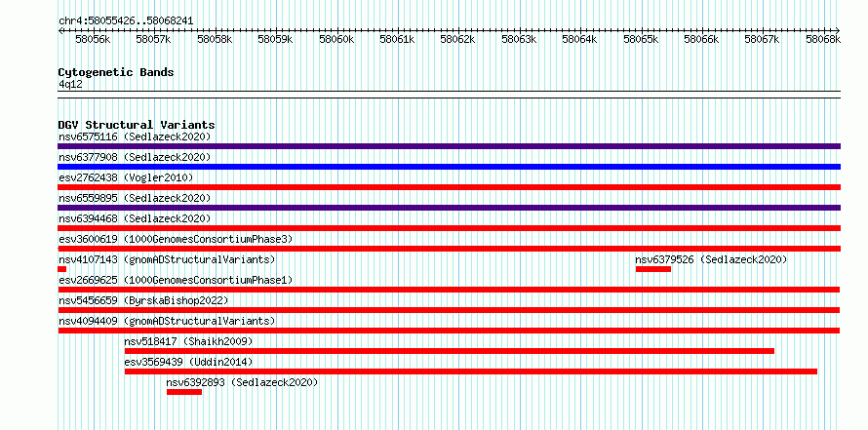The image size is (868, 430).
Task: Select the nsv5456659 variant bar
Action: [x=449, y=310]
